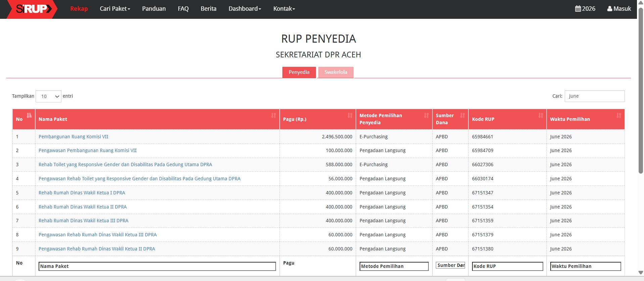This screenshot has width=644, height=281.
Task: Click the scrollbar down arrow
Action: pos(641,273)
